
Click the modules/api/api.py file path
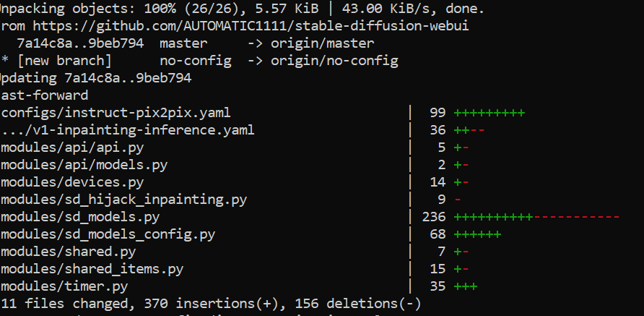coord(72,148)
